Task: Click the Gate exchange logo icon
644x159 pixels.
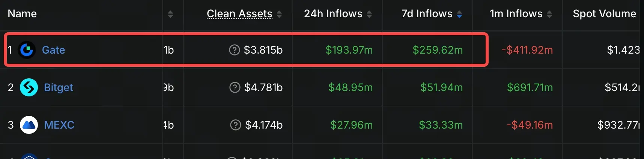Action: [x=27, y=50]
